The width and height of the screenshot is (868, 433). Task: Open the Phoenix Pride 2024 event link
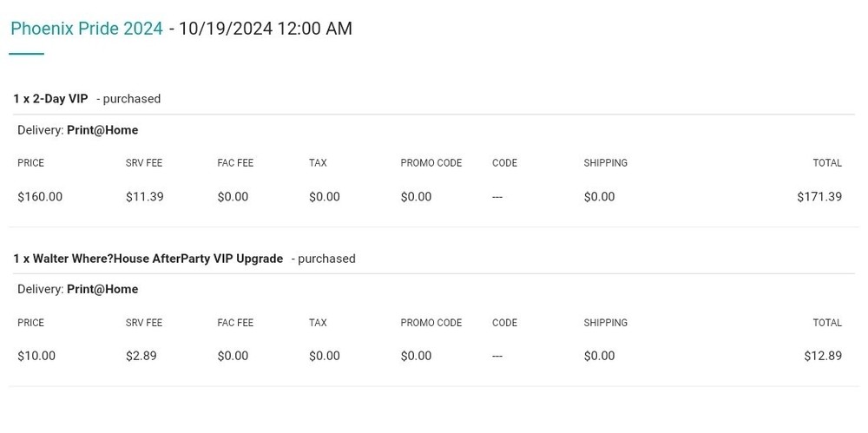[87, 29]
